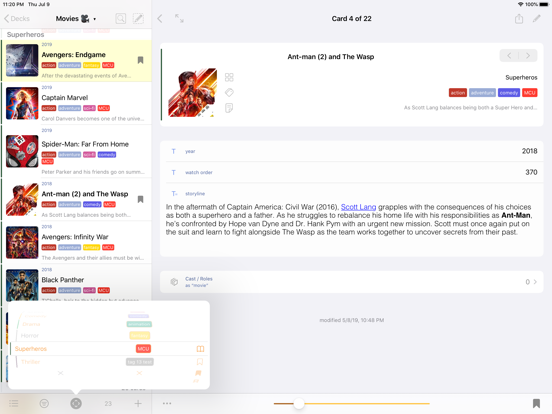Choose Drama category in filter popup
The width and height of the screenshot is (552, 414).
point(31,324)
